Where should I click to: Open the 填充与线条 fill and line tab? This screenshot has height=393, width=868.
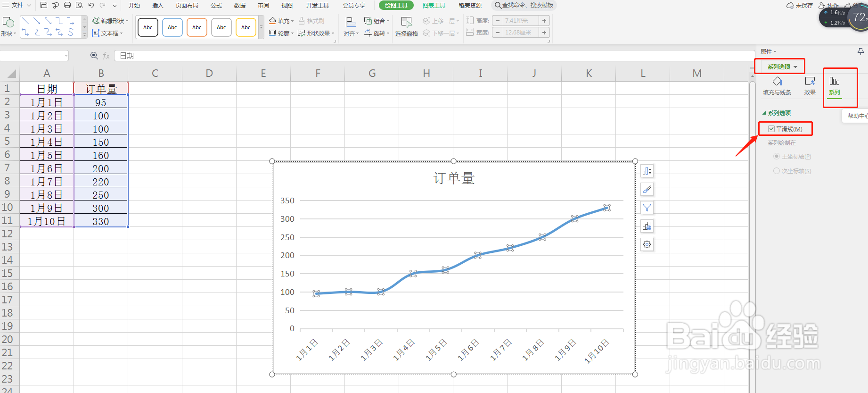(777, 86)
